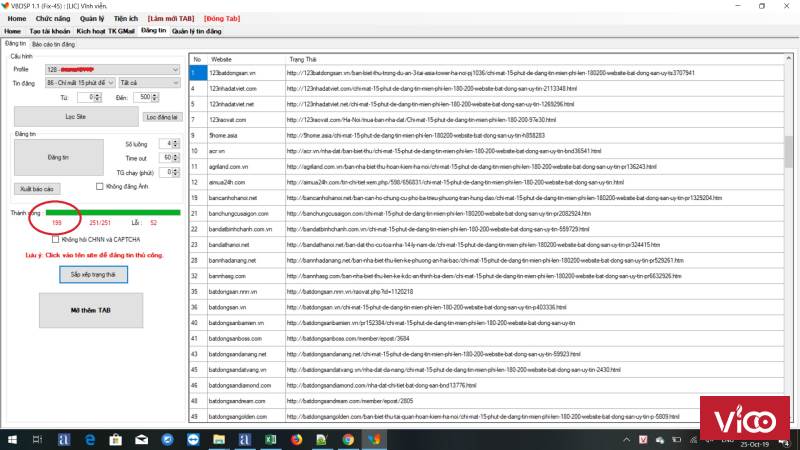Sort by the 'Trạng Thái' column header
Image resolution: width=800 pixels, height=450 pixels.
click(534, 59)
